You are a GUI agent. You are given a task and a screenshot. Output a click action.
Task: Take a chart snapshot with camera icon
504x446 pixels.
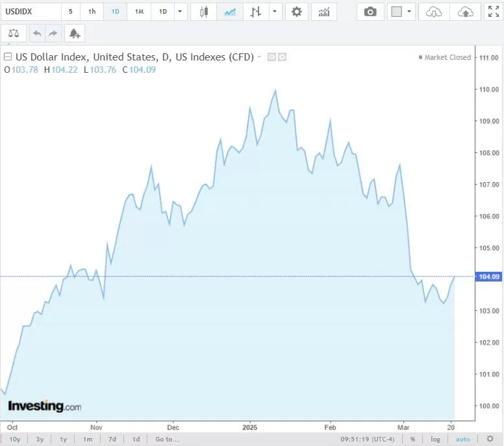pos(370,12)
